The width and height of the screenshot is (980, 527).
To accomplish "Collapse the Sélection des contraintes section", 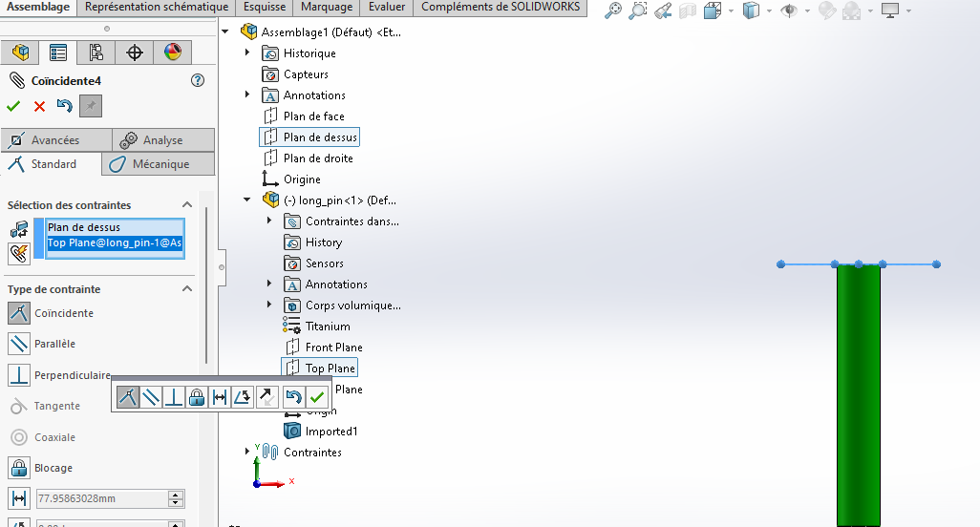I will pos(187,205).
